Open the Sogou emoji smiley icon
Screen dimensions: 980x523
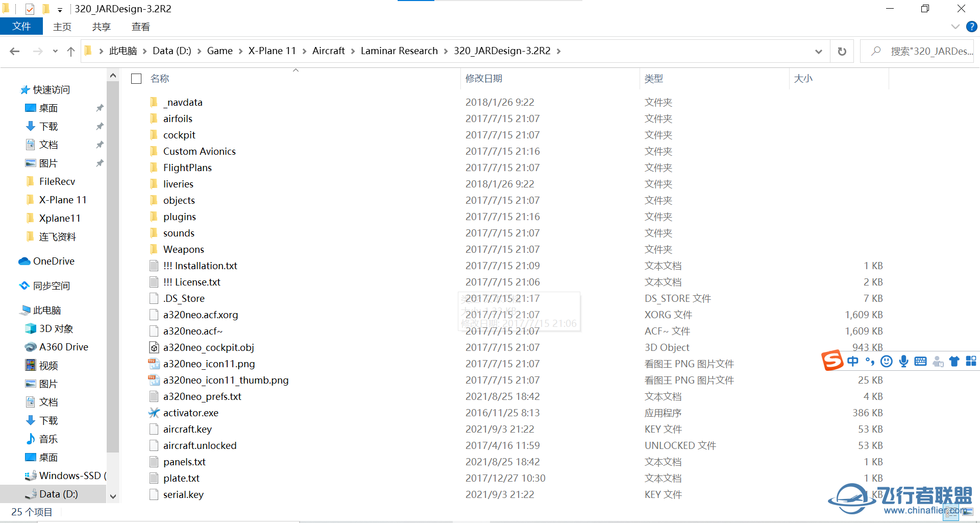[887, 361]
